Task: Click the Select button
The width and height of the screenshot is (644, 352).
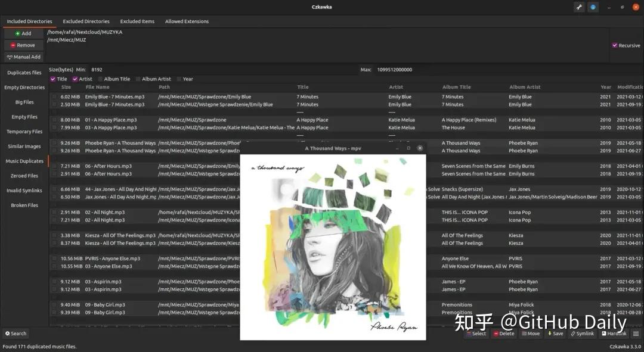Action: (476, 334)
